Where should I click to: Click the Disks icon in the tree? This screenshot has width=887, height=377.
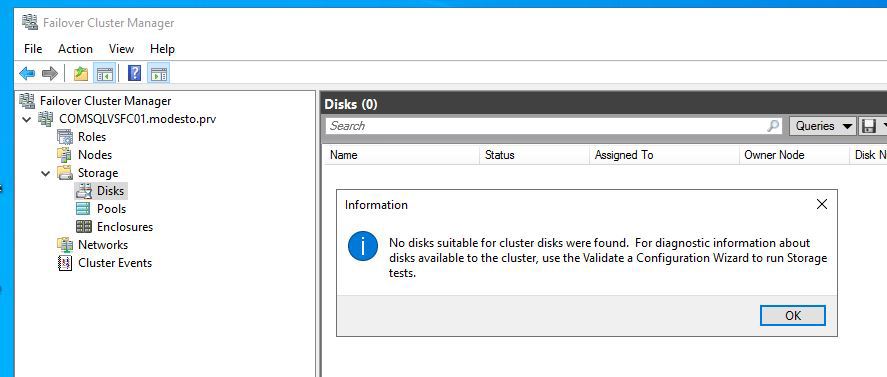(x=84, y=191)
